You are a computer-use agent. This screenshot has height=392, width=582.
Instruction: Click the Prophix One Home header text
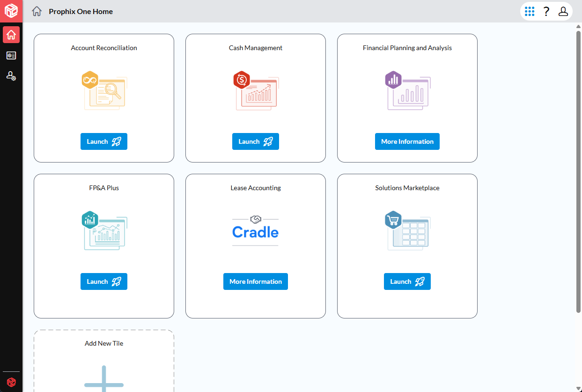coord(81,11)
